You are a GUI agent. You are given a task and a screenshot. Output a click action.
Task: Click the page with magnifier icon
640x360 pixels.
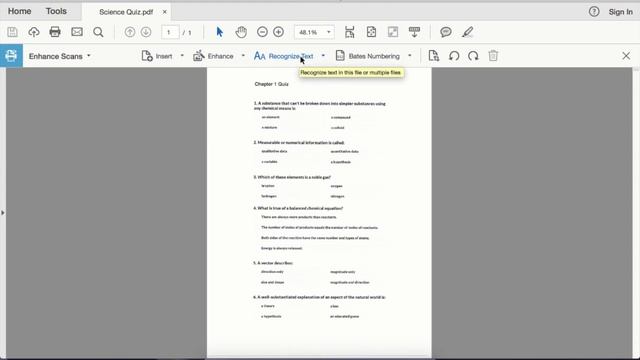433,56
